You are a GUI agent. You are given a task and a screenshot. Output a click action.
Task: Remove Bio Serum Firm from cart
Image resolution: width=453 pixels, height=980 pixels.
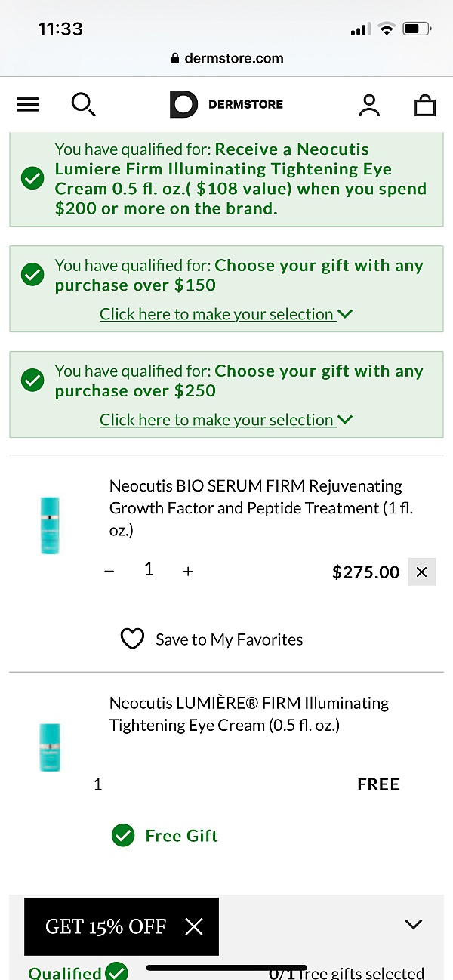(421, 572)
